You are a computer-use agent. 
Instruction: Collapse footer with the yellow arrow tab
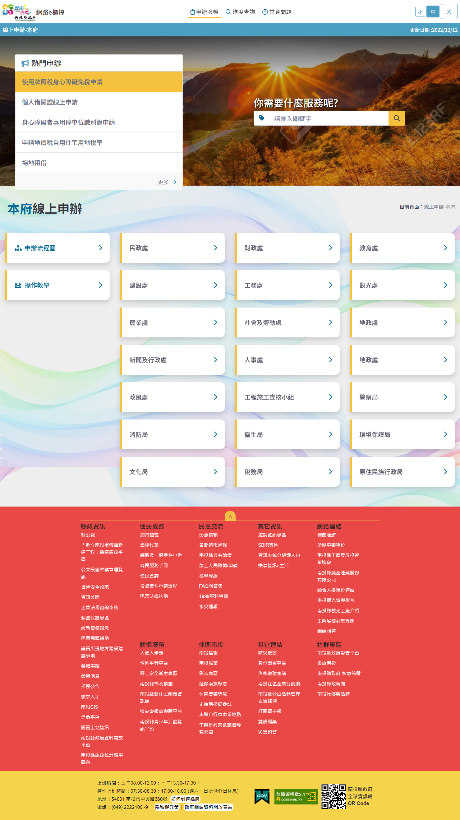pyautogui.click(x=231, y=516)
